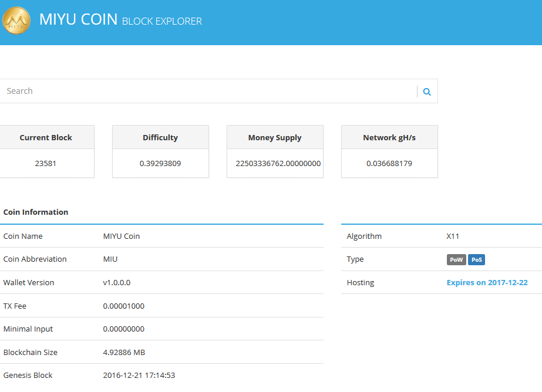Click the TX Fee label
This screenshot has width=542, height=392.
click(x=15, y=306)
